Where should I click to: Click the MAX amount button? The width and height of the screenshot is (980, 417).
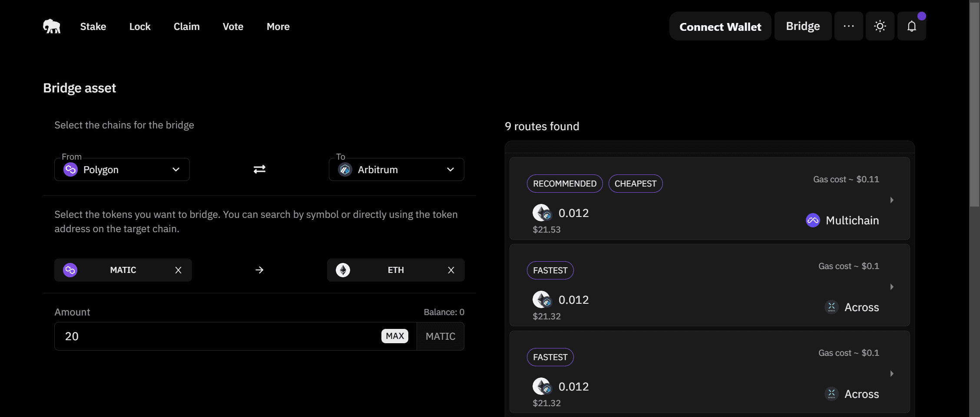click(x=394, y=336)
